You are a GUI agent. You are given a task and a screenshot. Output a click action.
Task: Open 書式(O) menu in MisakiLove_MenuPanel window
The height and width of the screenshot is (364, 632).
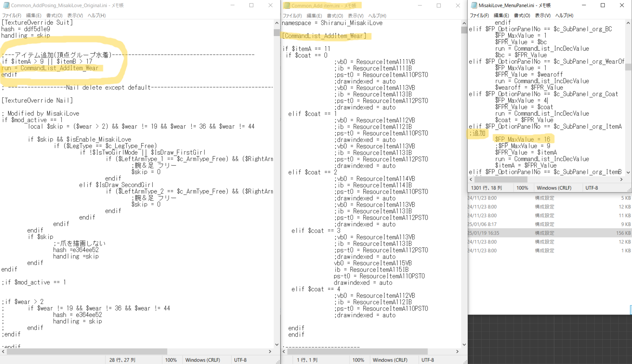pos(522,16)
